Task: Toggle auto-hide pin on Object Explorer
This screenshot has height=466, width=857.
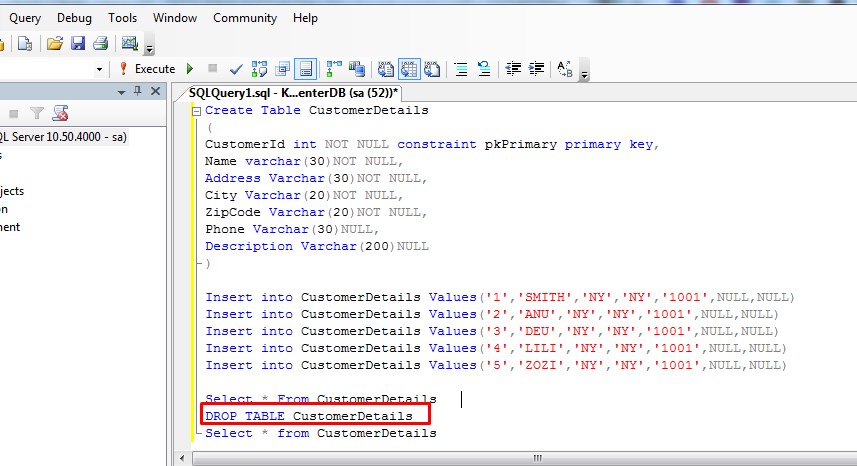Action: click(x=137, y=91)
